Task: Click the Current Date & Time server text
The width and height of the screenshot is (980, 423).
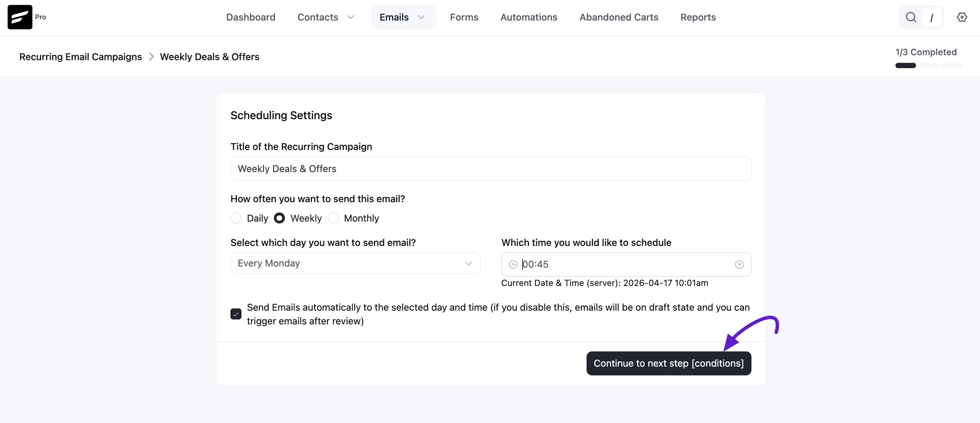Action: pyautogui.click(x=604, y=283)
